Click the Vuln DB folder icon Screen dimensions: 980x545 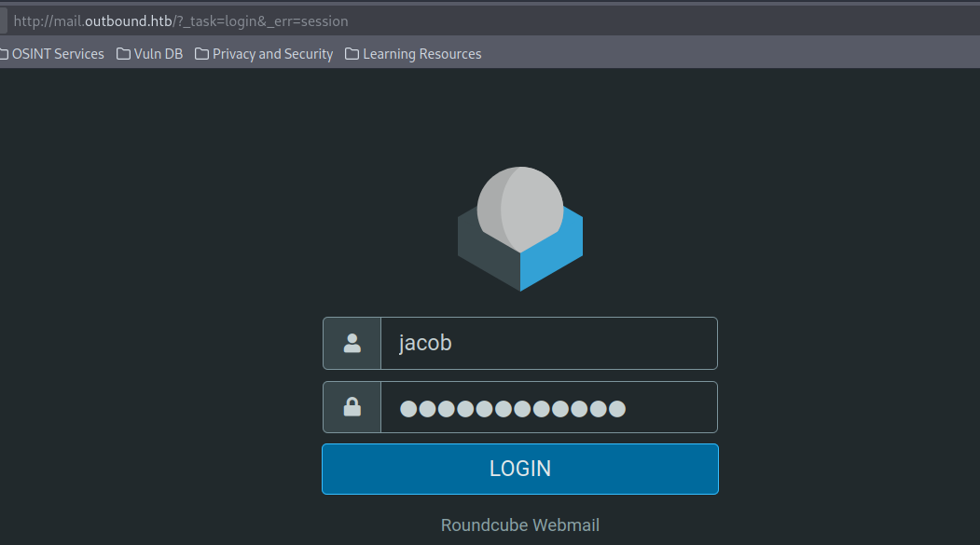click(123, 54)
